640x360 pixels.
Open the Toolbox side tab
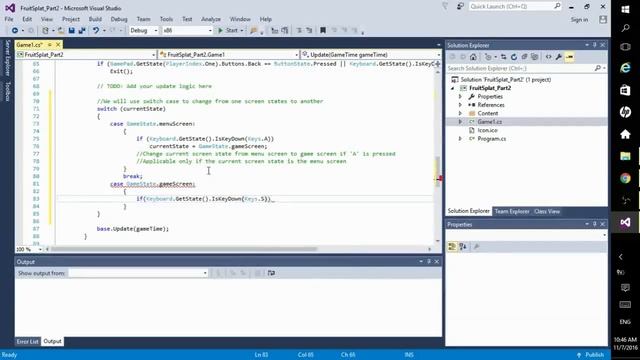click(7, 91)
